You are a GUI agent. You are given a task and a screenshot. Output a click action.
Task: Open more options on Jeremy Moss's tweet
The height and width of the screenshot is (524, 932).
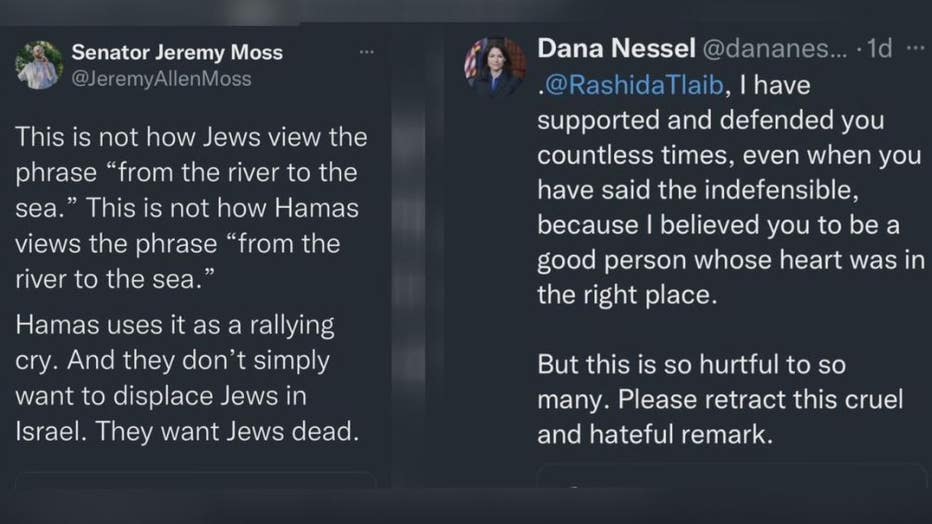[367, 51]
